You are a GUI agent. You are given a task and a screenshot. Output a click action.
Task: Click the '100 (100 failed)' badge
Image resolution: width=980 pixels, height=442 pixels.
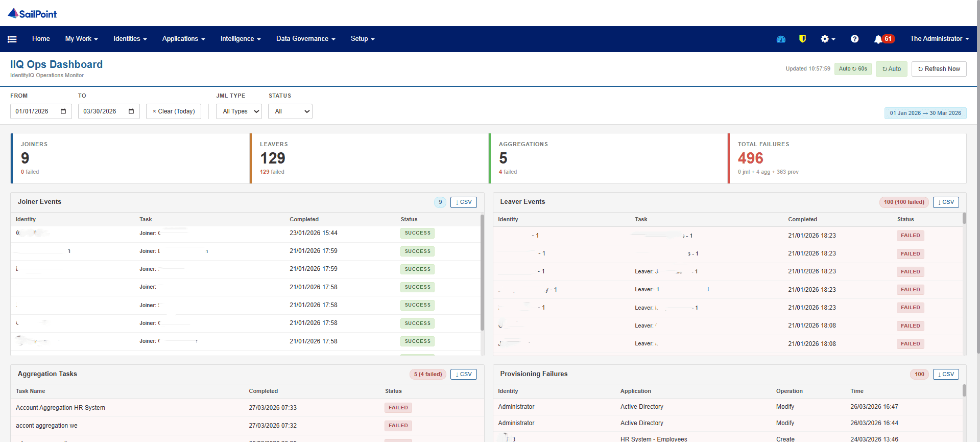pyautogui.click(x=904, y=202)
